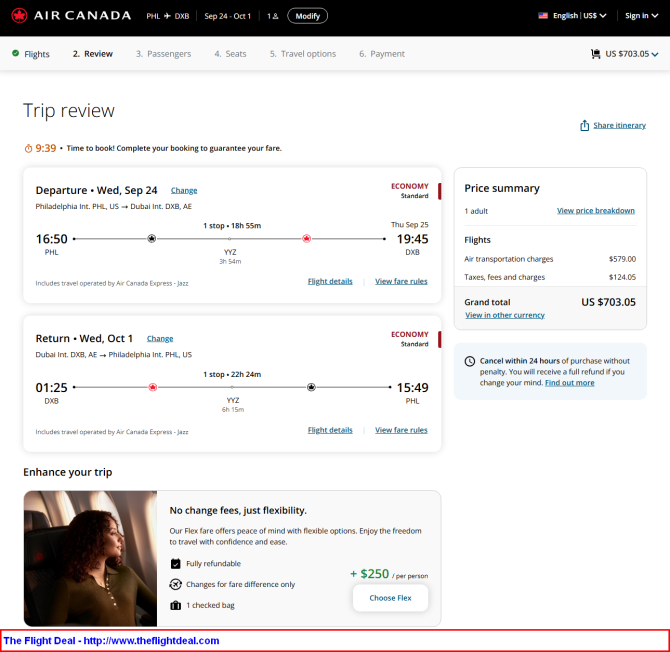
Task: Click black carrier marker on return flight
Action: click(x=311, y=387)
